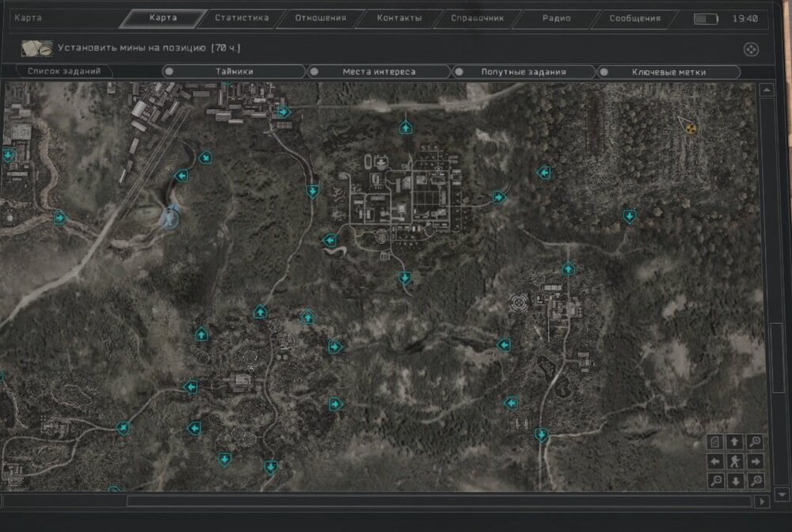Screen dimensions: 792x532
Task: Open the Сообщения tab
Action: pos(635,18)
